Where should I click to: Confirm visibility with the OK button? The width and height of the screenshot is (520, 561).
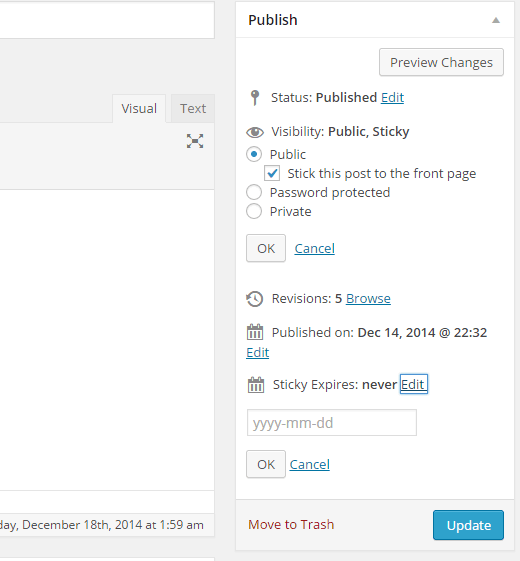click(266, 248)
